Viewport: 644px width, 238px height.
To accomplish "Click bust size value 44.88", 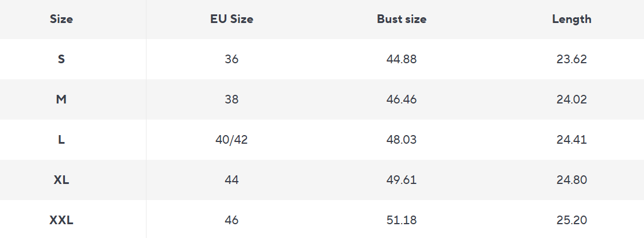I will point(402,59).
